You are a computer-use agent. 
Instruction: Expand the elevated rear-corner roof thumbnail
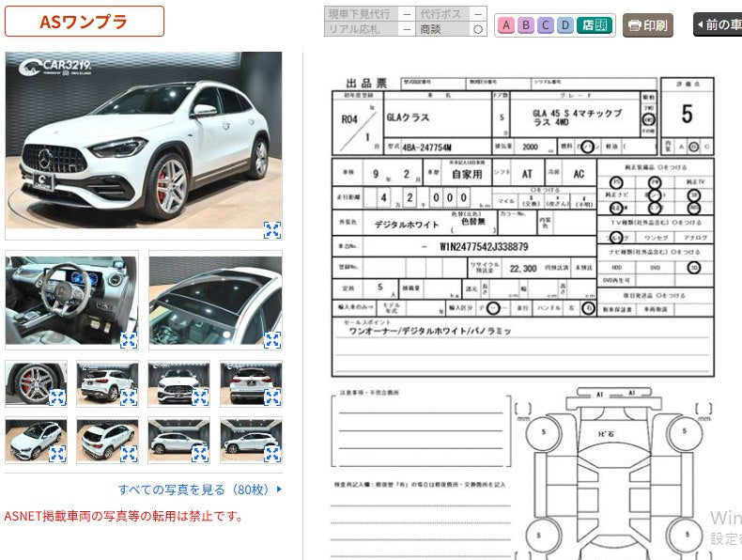click(x=128, y=454)
